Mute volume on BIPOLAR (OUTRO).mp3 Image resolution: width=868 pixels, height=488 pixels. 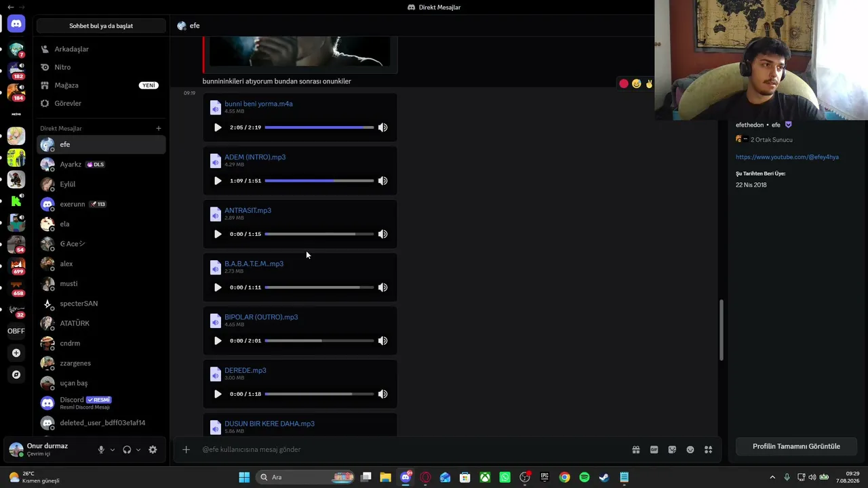point(382,341)
